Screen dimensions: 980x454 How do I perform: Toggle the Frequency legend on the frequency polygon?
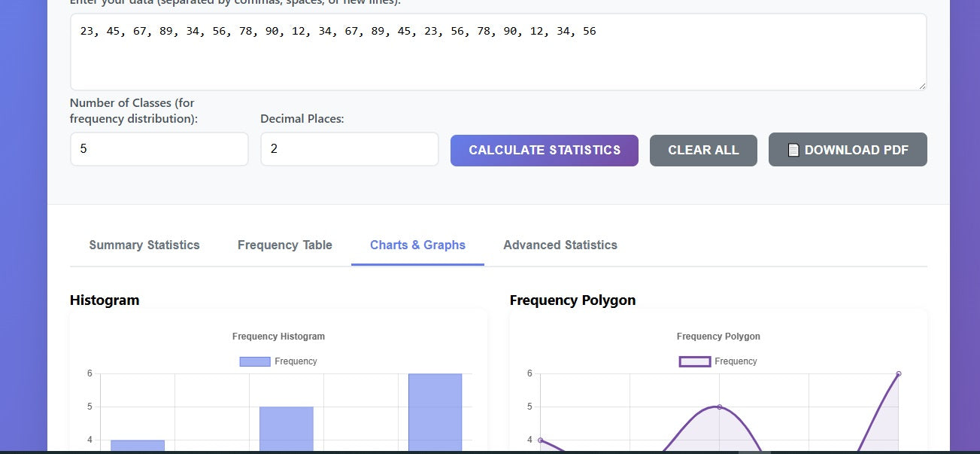point(718,361)
